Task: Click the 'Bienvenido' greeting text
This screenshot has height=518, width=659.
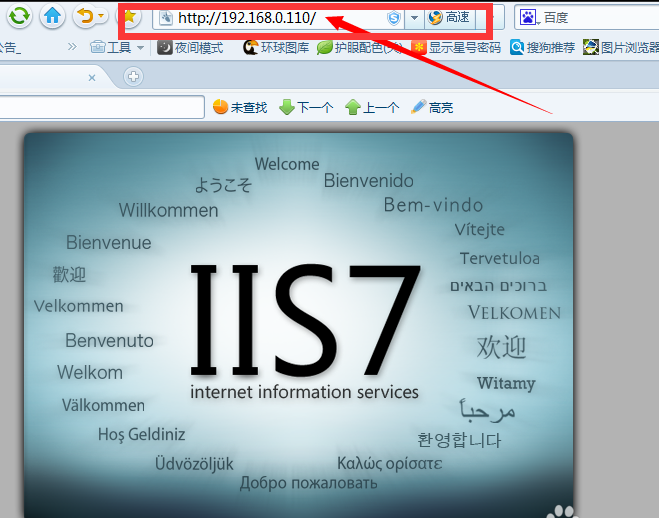Action: [x=369, y=181]
